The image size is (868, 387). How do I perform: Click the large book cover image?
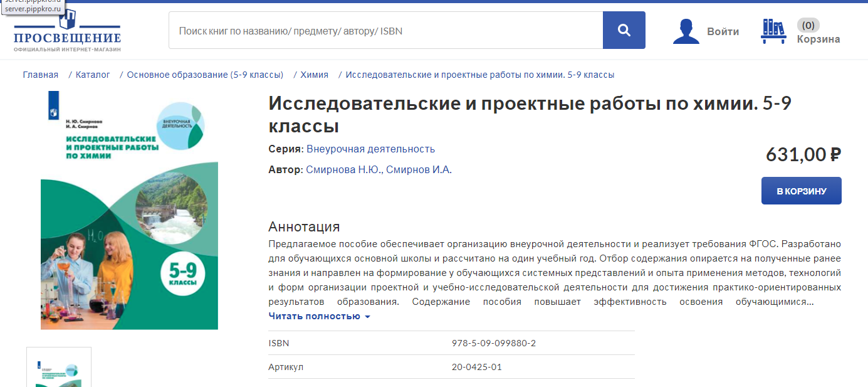click(x=129, y=211)
